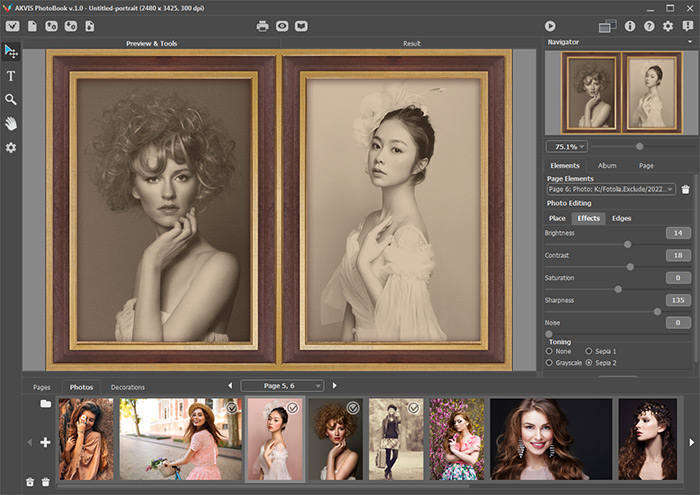Viewport: 700px width, 495px height.
Task: Open the Elements tab
Action: coord(565,166)
